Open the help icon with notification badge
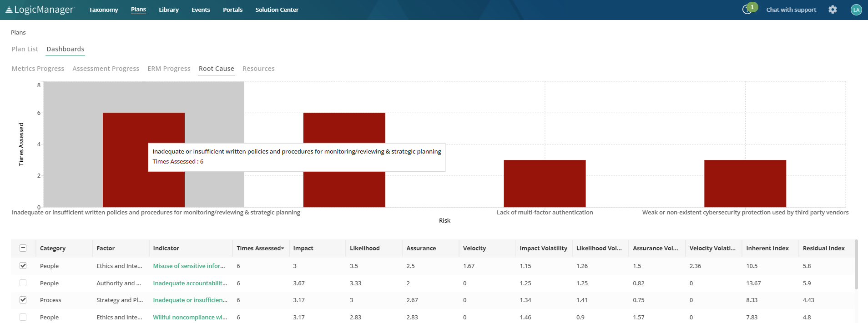This screenshot has height=323, width=868. [x=747, y=10]
